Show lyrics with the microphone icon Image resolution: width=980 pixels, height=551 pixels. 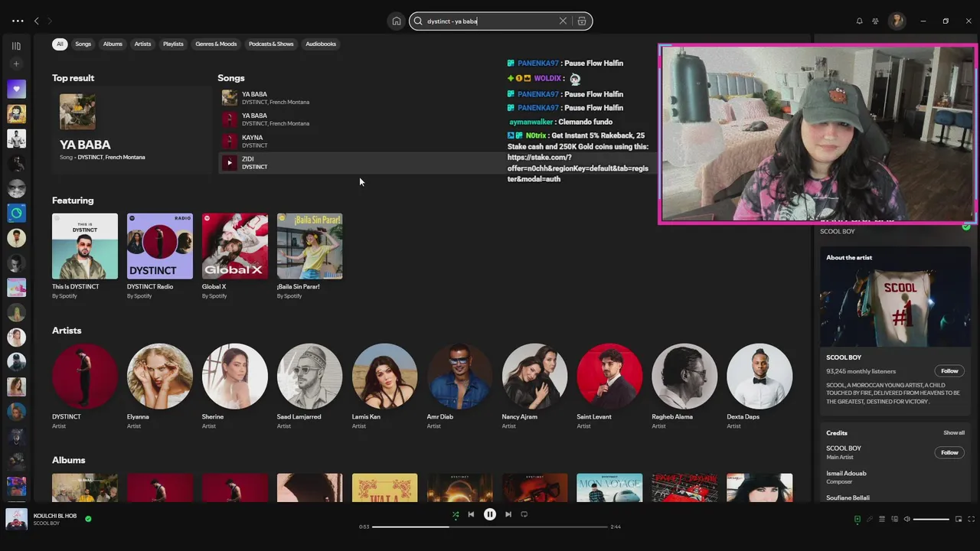[869, 519]
